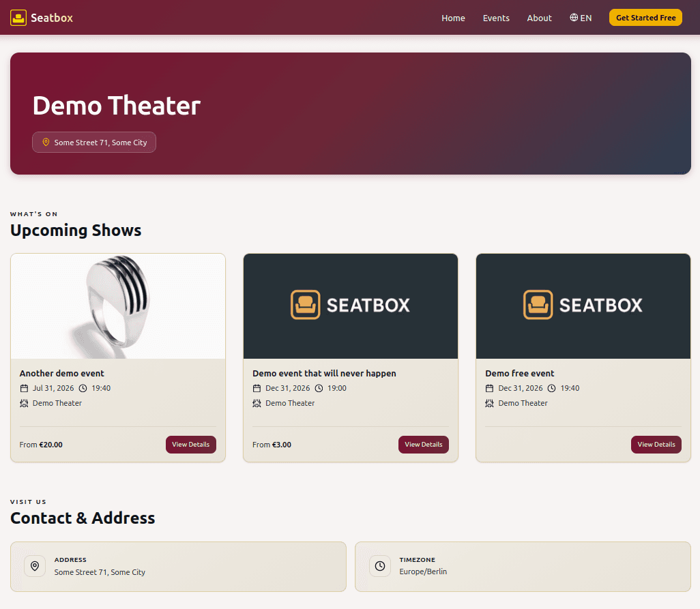
Task: Click clock icon beside 19:00
Action: point(319,388)
